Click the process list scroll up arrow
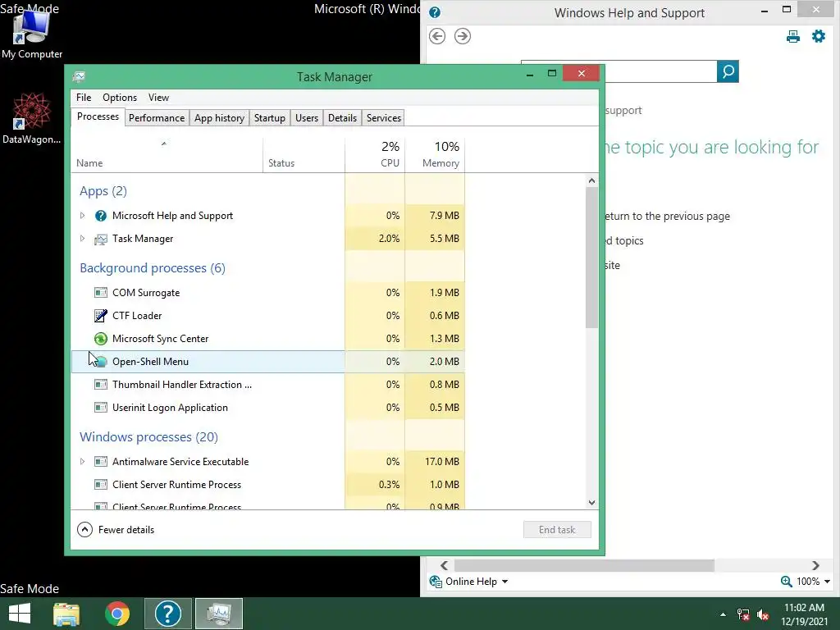The height and width of the screenshot is (630, 840). tap(591, 180)
